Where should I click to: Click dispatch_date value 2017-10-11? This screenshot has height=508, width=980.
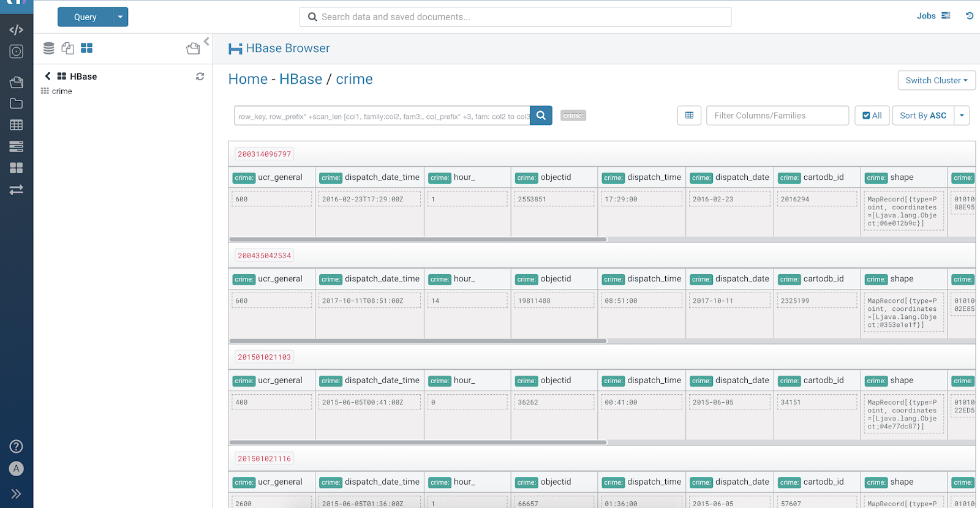click(x=729, y=301)
